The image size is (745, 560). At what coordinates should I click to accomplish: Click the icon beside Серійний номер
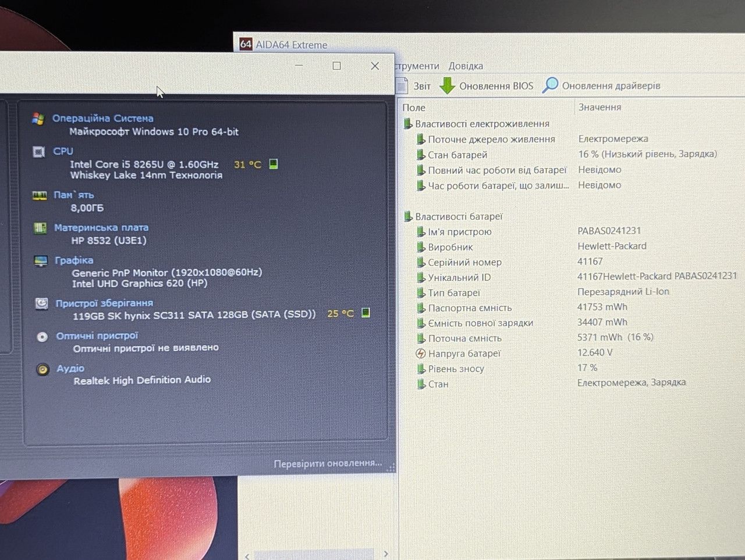coord(421,262)
